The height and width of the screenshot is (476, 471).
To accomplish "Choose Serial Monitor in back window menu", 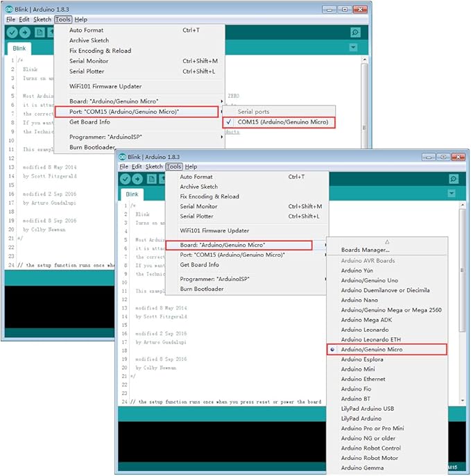I will pyautogui.click(x=139, y=61).
